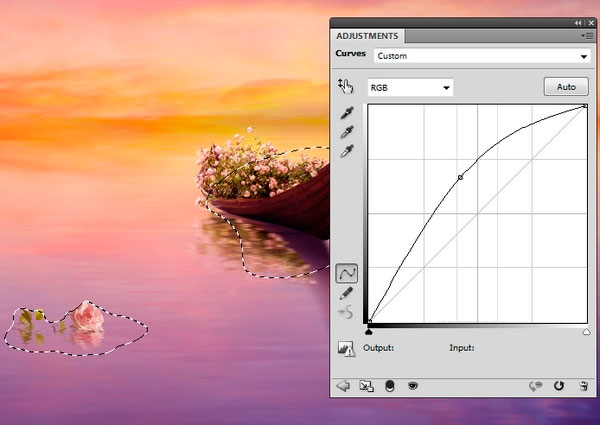Viewport: 600px width, 425px height.
Task: Pick the white point eyedropper
Action: click(347, 151)
